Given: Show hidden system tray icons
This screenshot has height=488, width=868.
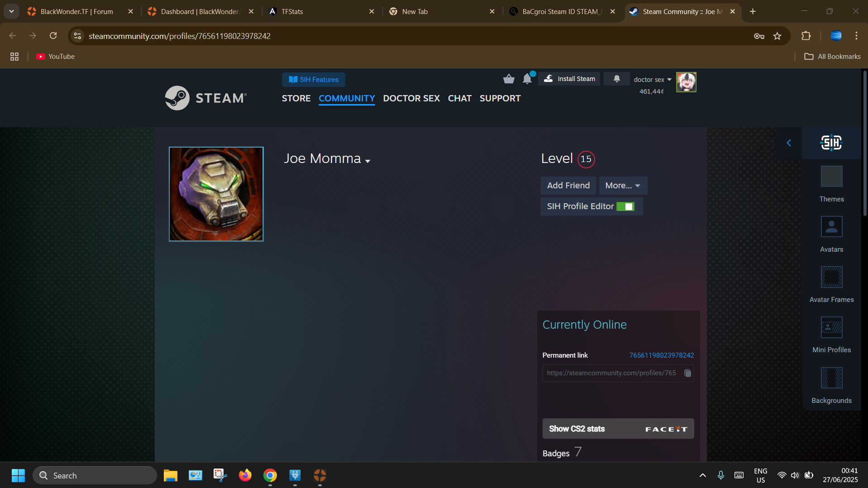Looking at the screenshot, I should tap(702, 475).
